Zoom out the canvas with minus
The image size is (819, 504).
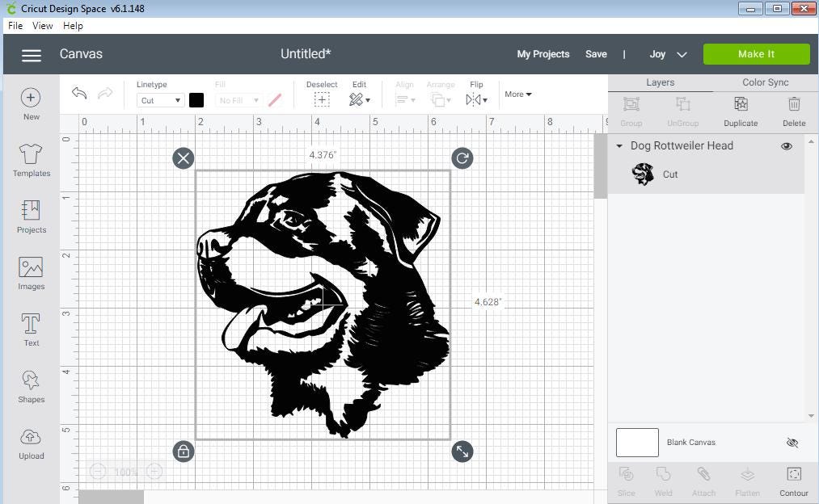click(98, 472)
